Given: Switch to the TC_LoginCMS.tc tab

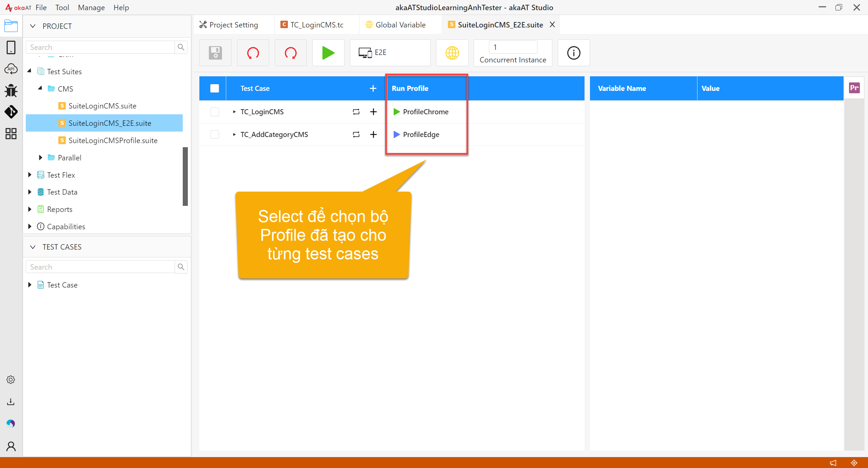Looking at the screenshot, I should (x=317, y=25).
